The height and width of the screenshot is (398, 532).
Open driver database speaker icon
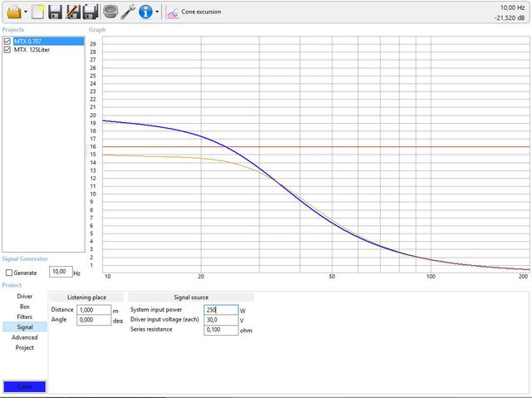point(111,12)
